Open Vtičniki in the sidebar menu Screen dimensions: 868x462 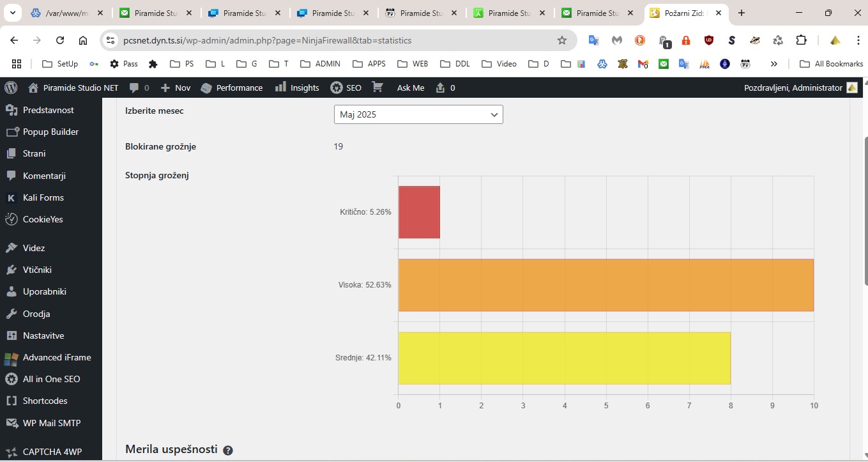click(37, 270)
